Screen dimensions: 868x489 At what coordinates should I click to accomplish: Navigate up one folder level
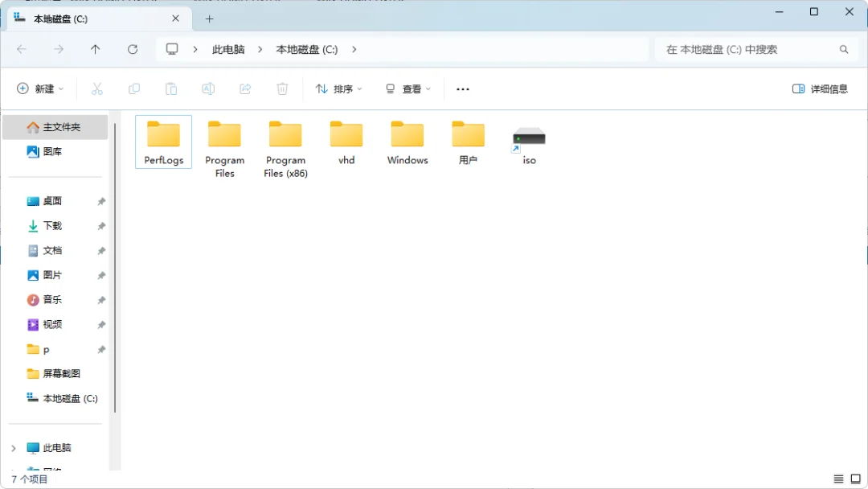95,49
